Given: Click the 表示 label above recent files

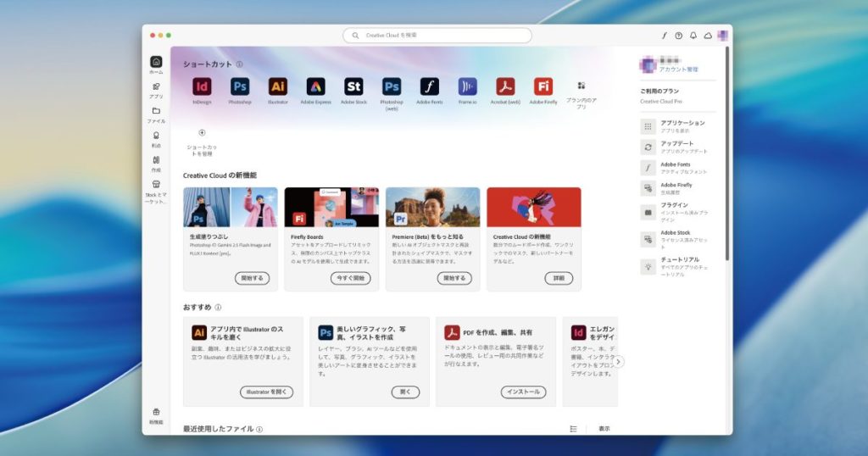Looking at the screenshot, I should [604, 429].
